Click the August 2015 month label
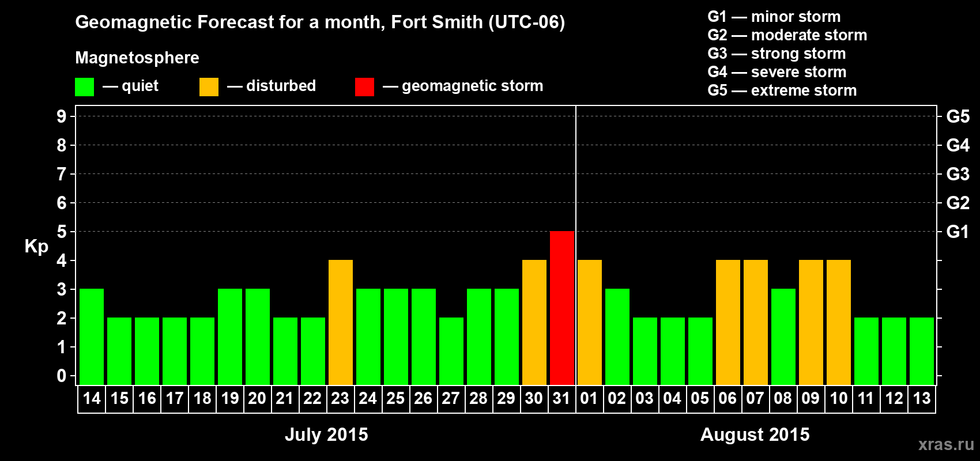 755,434
